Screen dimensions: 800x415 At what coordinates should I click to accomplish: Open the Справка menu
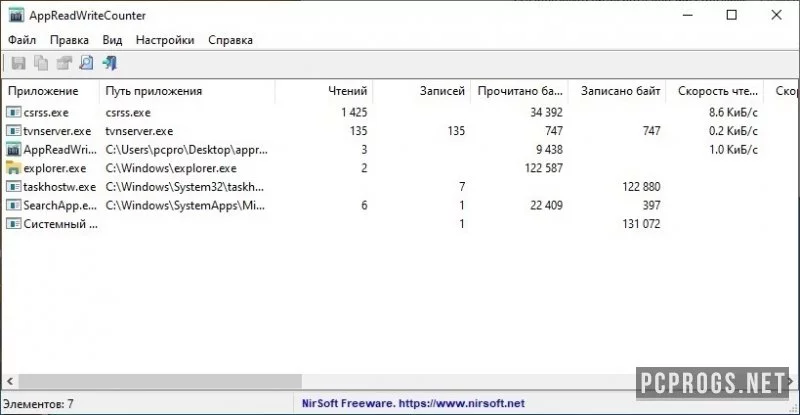[230, 40]
